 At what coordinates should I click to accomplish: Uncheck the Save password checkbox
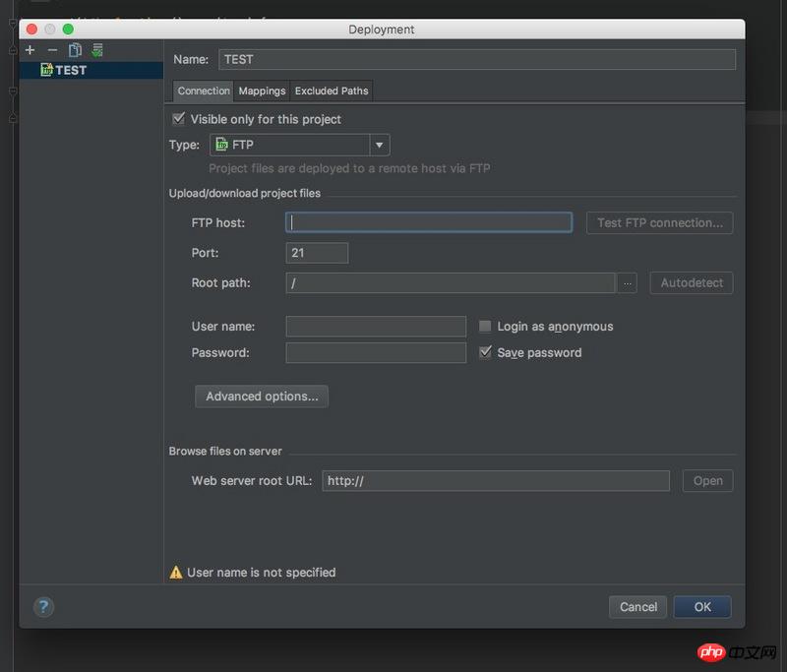[485, 352]
